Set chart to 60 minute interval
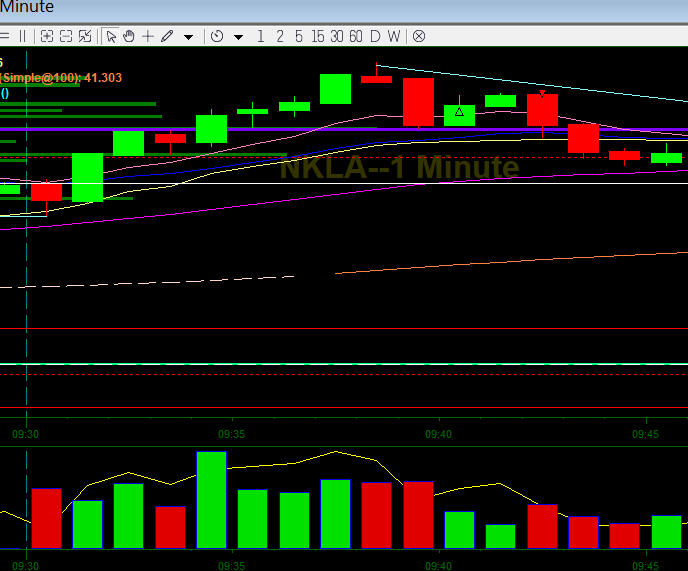 (x=355, y=36)
